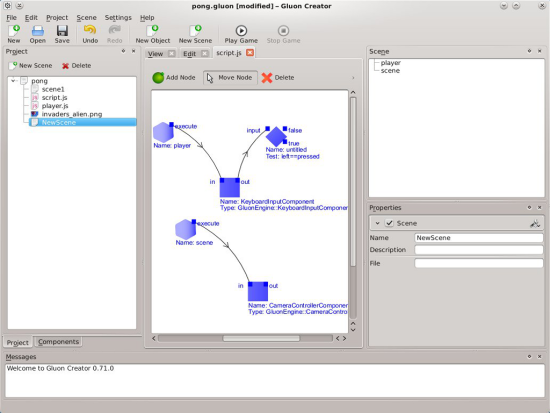Click the New project toolbar icon
This screenshot has width=550, height=413.
(14, 34)
